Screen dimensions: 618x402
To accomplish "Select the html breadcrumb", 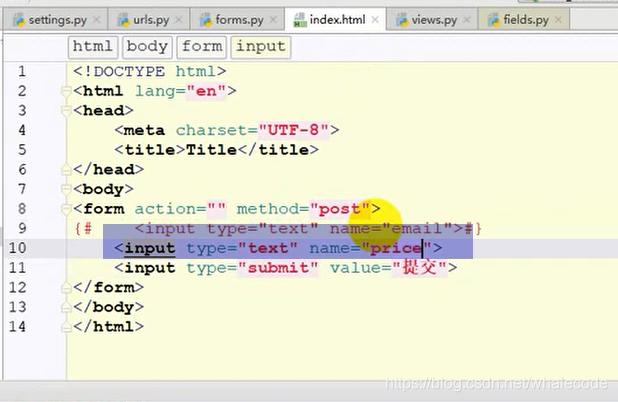I will point(93,47).
